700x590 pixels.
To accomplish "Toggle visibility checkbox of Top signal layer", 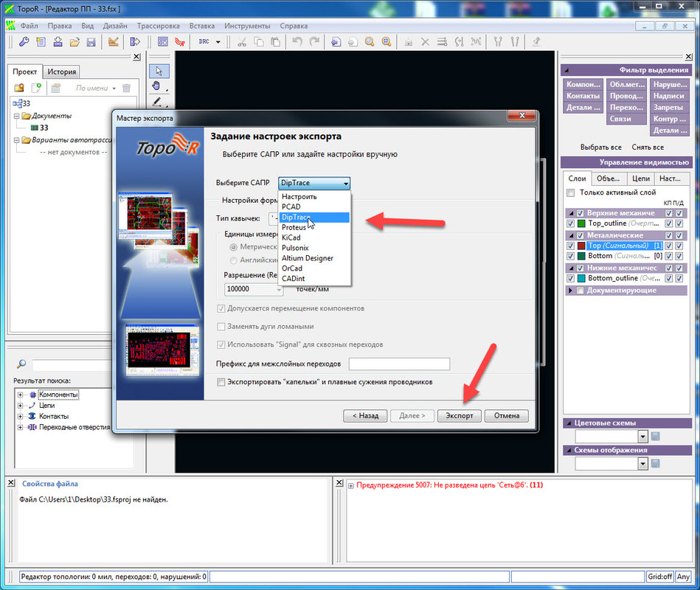I will pos(570,246).
